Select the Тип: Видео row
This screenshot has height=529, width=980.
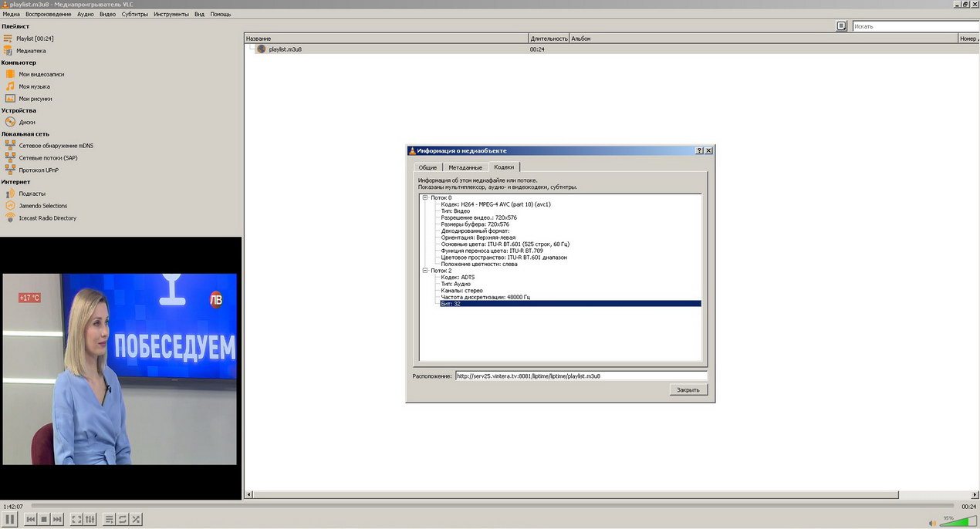tap(455, 211)
